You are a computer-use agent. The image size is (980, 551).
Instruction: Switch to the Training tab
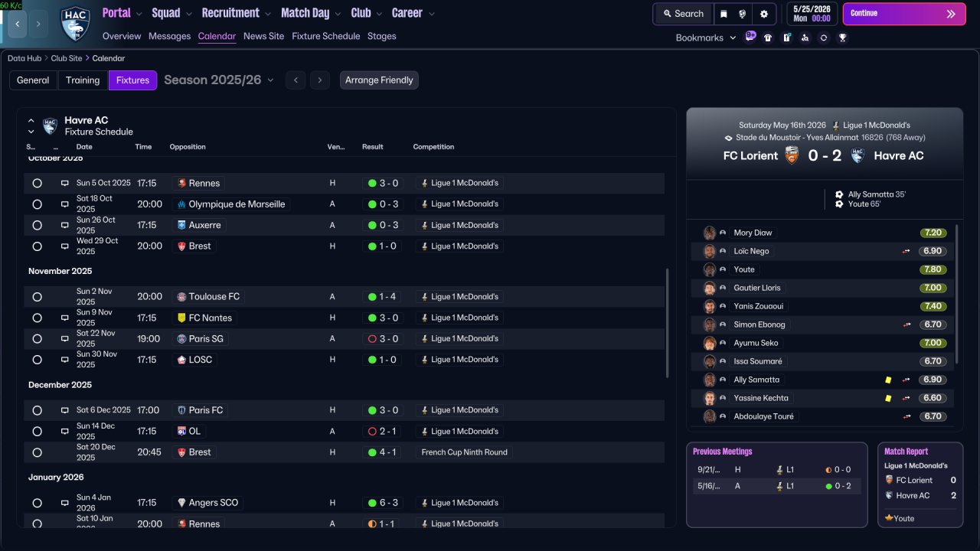[83, 80]
